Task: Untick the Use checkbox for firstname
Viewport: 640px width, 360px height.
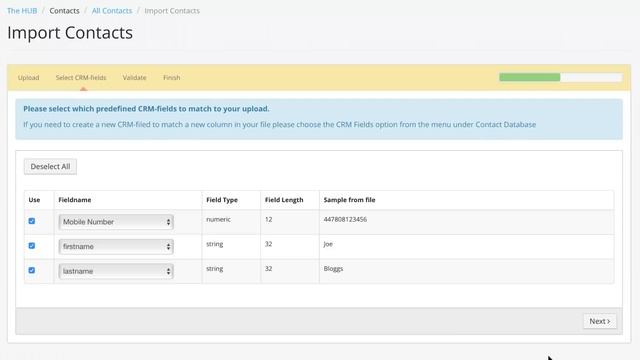Action: point(32,246)
